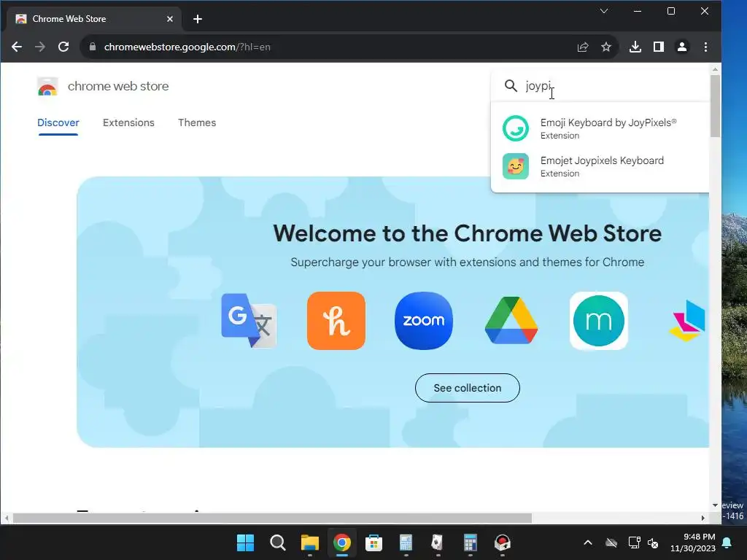Click the browser forward arrow

tap(40, 47)
